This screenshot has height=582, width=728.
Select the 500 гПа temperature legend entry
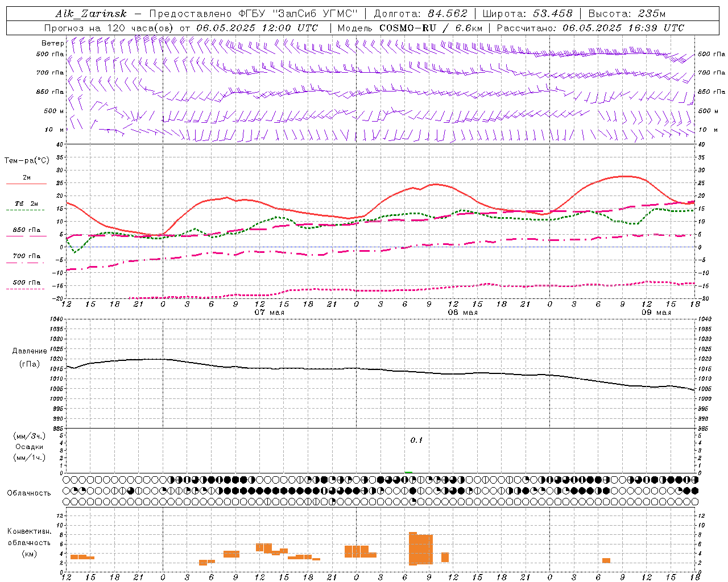pyautogui.click(x=27, y=282)
